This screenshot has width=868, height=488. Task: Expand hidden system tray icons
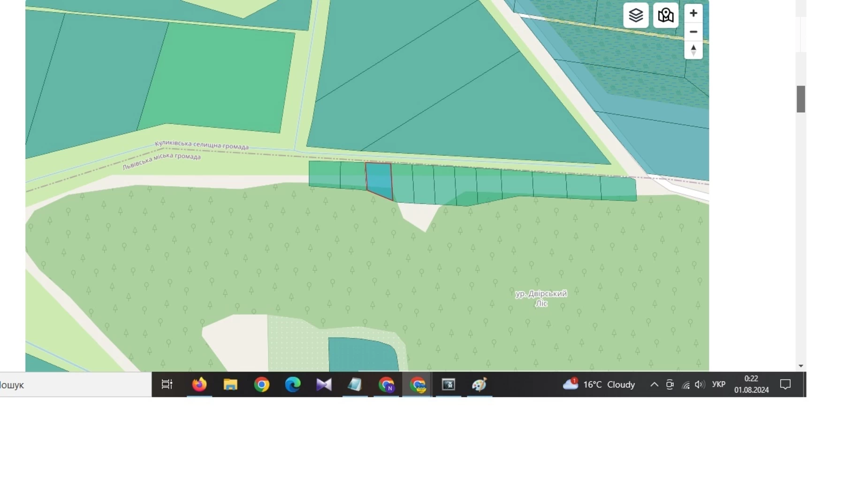point(654,385)
